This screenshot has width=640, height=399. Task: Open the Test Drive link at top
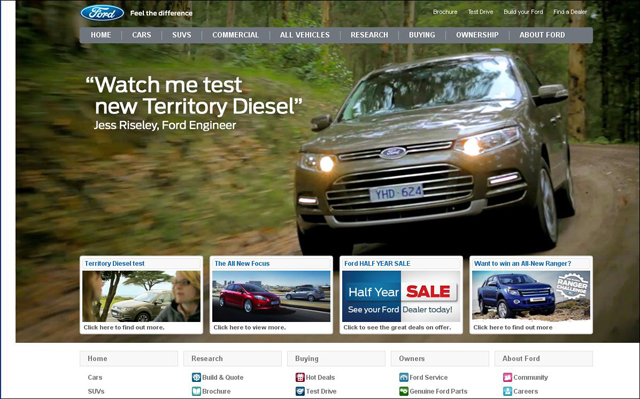tap(480, 12)
